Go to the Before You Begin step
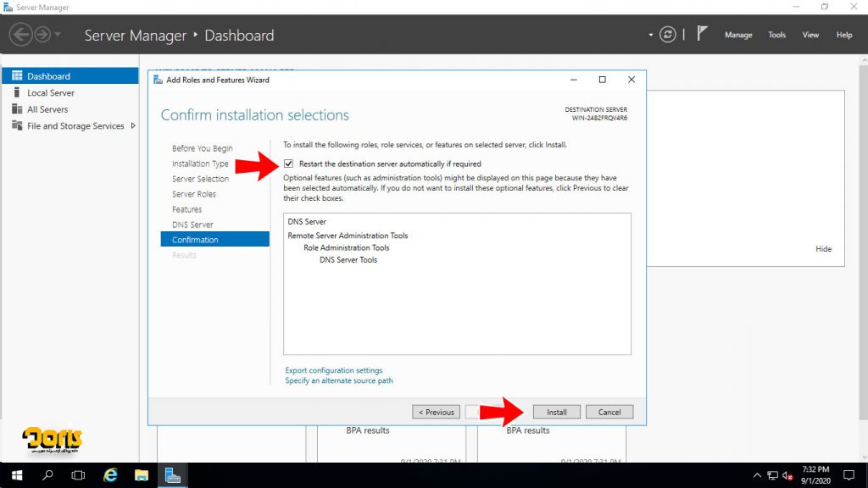 [x=202, y=148]
